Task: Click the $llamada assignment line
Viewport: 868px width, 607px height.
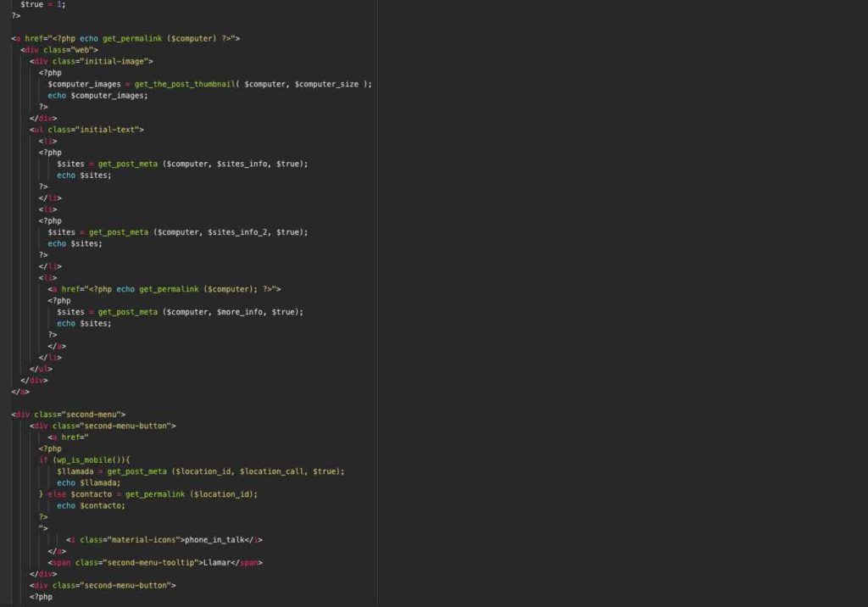Action: tap(200, 471)
